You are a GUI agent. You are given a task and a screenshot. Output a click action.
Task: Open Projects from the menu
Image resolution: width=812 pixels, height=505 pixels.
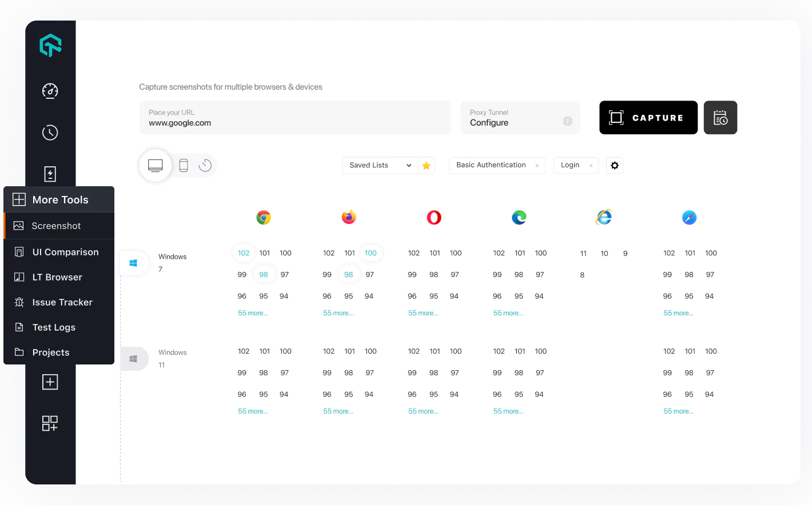[x=59, y=352]
